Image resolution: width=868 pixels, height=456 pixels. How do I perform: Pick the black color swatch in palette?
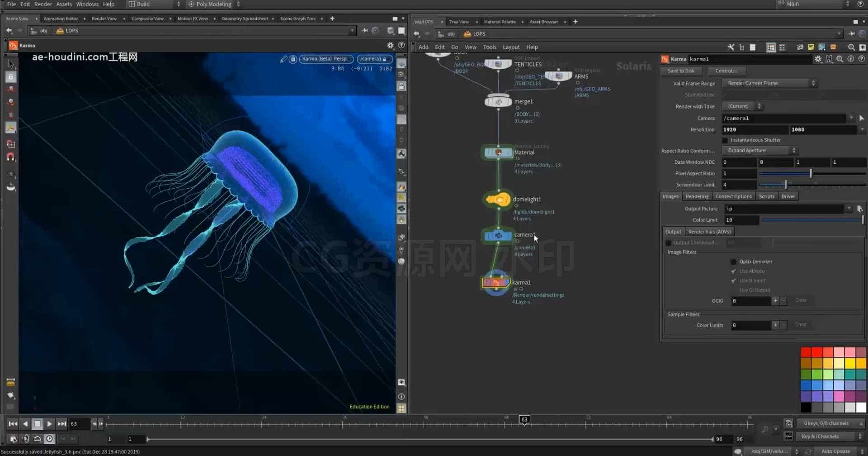[x=806, y=408]
